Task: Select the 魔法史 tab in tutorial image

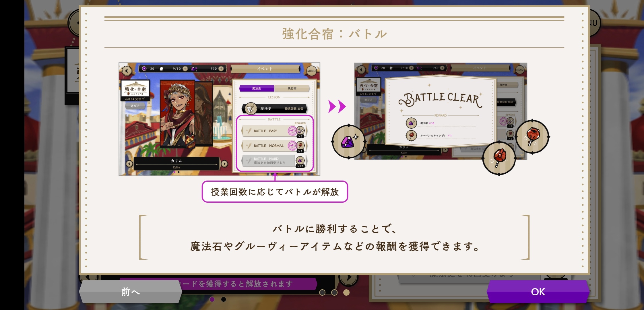Action: tap(257, 88)
